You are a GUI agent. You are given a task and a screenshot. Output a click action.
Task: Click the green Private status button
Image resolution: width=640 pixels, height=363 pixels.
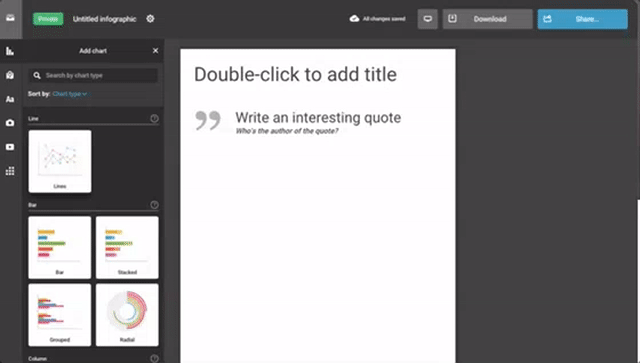[48, 19]
